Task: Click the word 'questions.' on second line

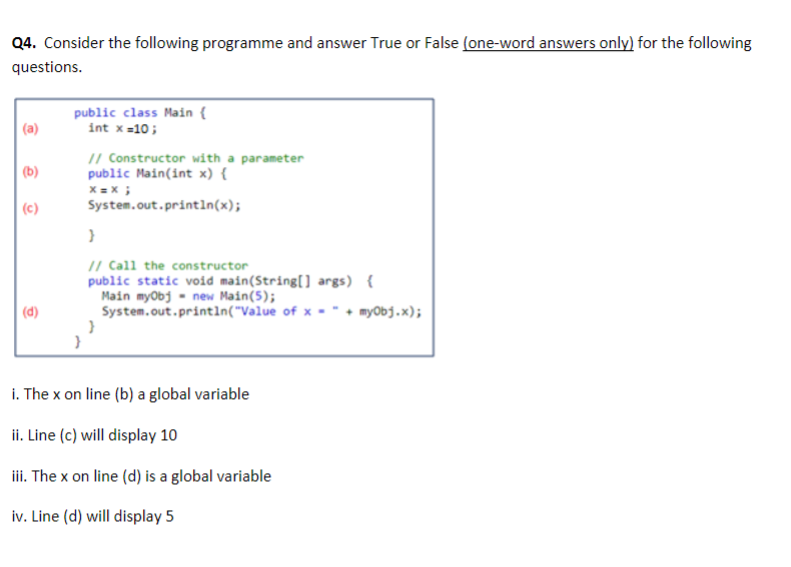Action: click(x=47, y=67)
